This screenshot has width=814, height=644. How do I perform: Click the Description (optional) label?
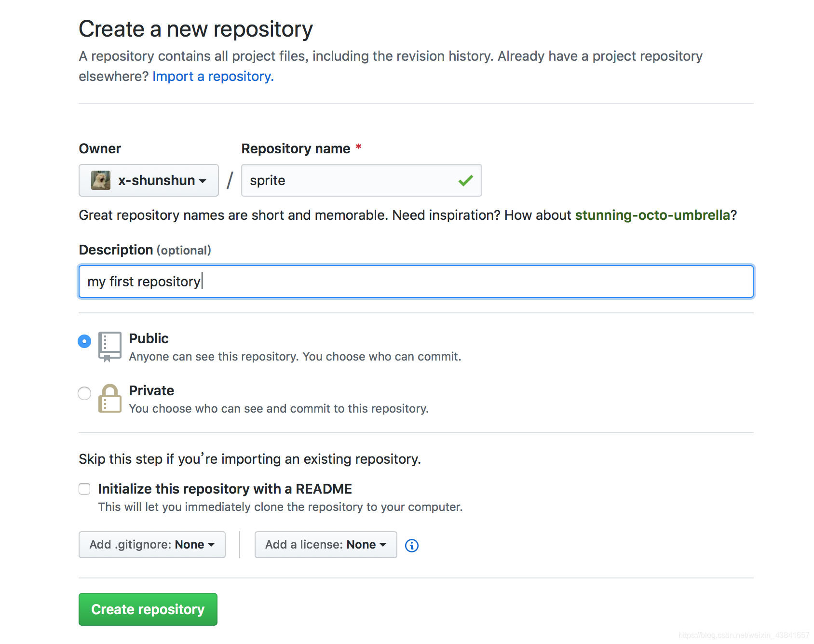pos(145,250)
